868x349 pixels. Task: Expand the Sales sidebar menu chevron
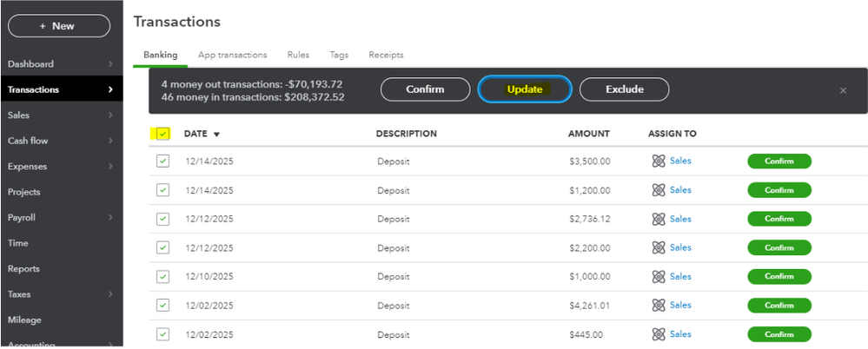[x=110, y=115]
